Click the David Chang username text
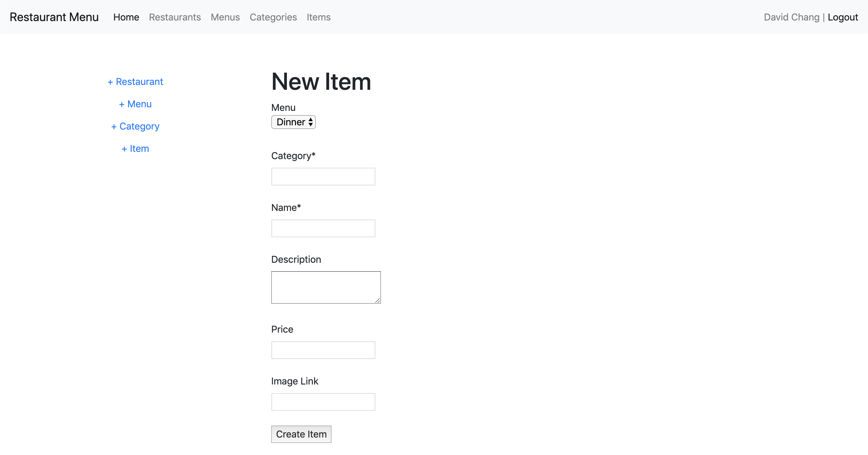Screen dimensions: 868x455 [791, 17]
